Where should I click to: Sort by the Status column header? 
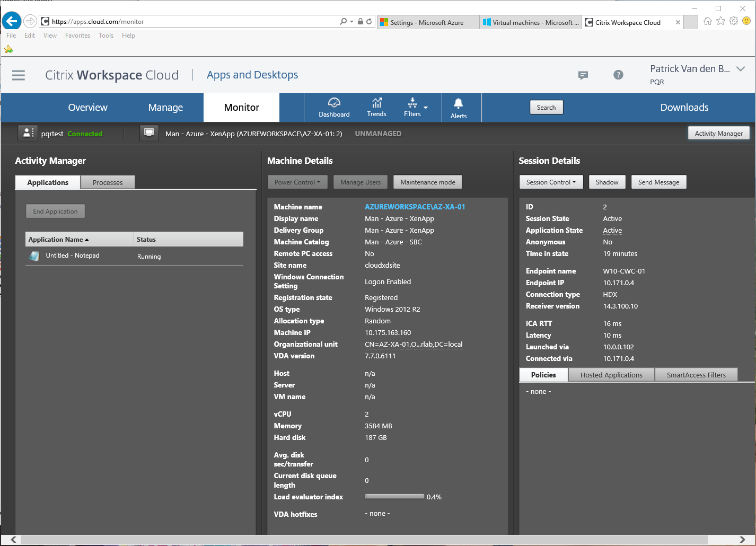pyautogui.click(x=188, y=239)
